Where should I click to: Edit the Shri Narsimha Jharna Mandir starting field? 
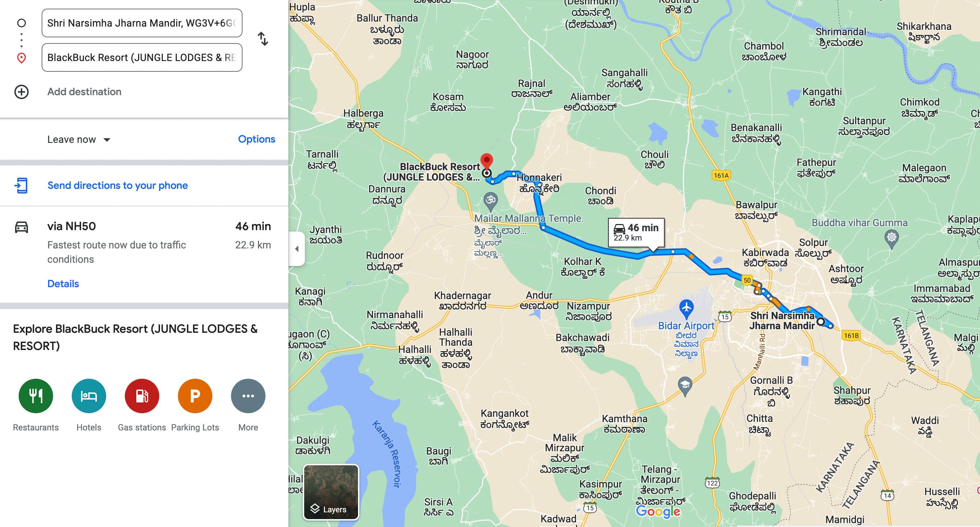click(x=142, y=23)
